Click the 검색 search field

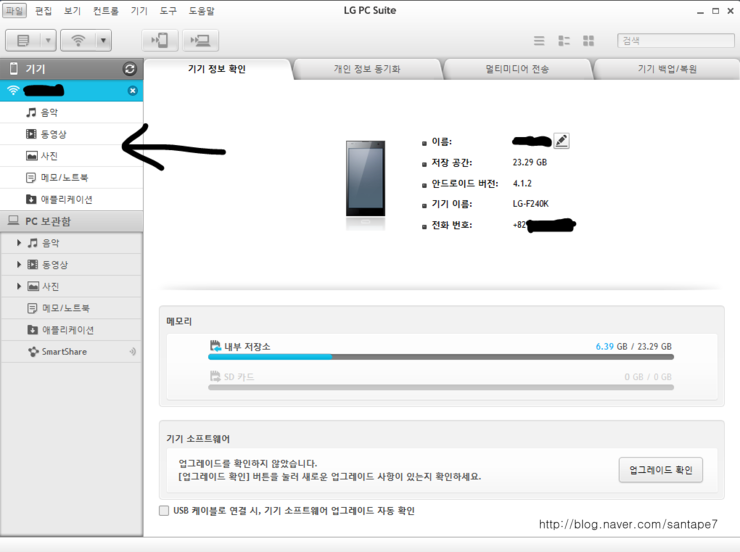pos(676,41)
